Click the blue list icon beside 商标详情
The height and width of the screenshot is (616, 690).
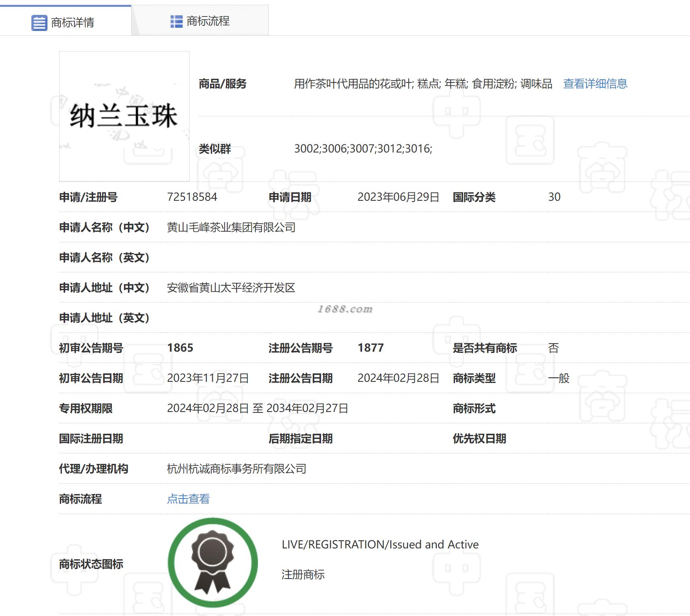coord(39,23)
